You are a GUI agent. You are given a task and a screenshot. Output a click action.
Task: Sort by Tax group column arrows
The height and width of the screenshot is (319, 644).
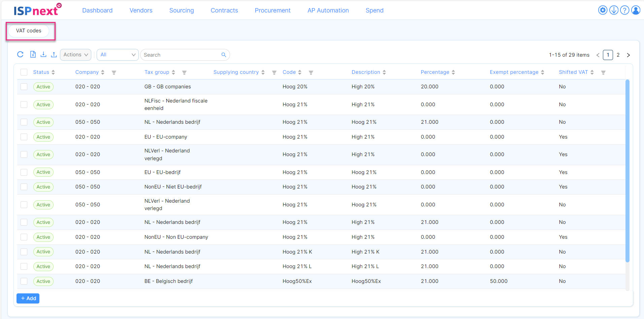[173, 72]
